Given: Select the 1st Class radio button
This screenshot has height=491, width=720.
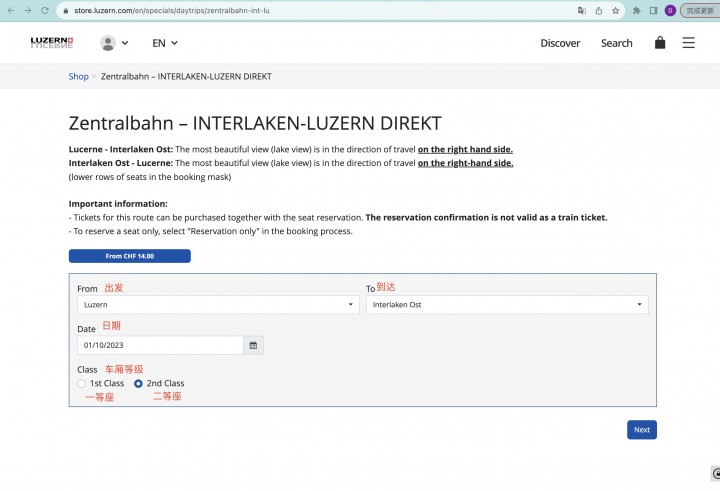Looking at the screenshot, I should pyautogui.click(x=81, y=384).
